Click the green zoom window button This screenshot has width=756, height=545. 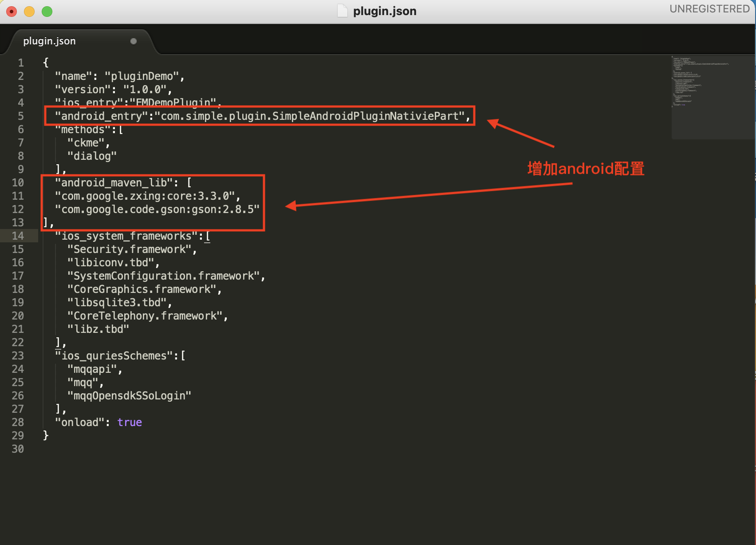coord(47,12)
